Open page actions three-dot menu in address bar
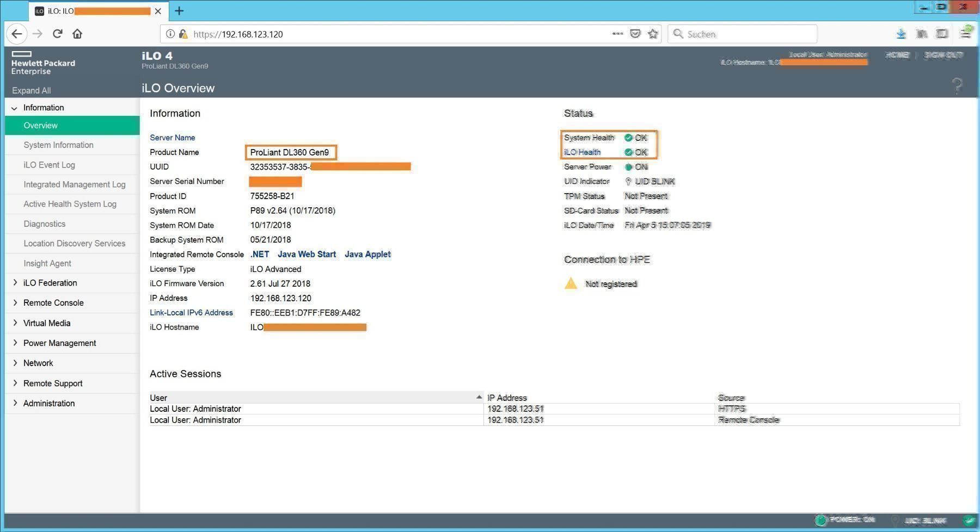 (x=617, y=34)
